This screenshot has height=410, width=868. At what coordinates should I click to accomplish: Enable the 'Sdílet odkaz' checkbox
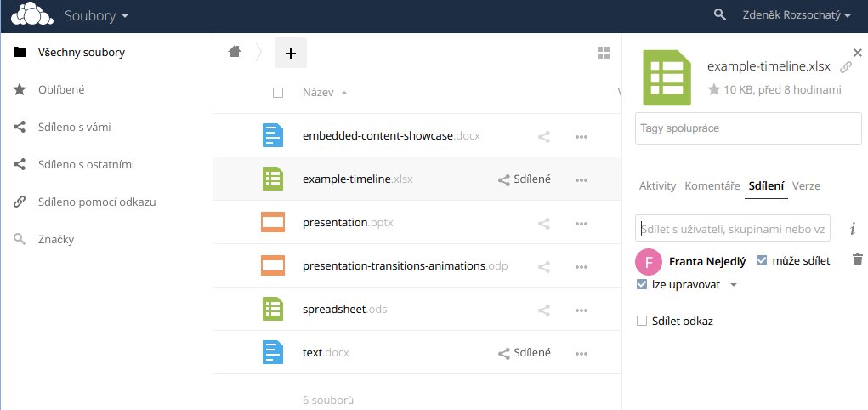tap(642, 321)
